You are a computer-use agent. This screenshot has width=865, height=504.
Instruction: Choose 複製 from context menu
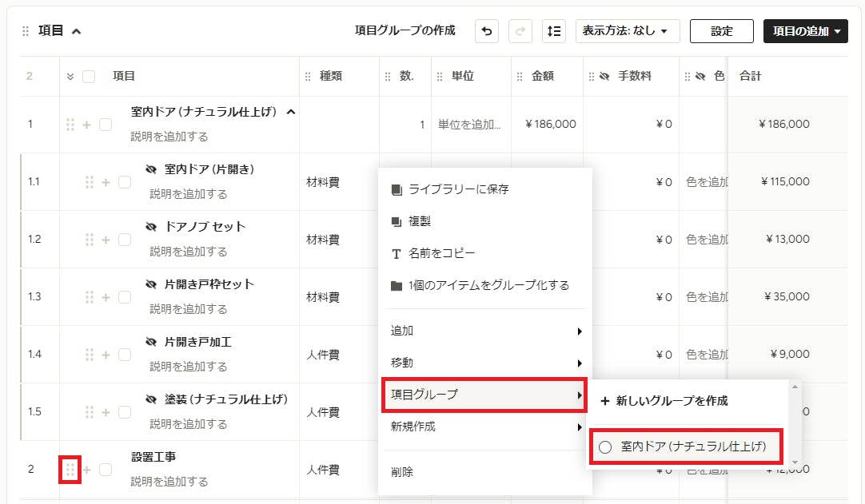click(485, 221)
